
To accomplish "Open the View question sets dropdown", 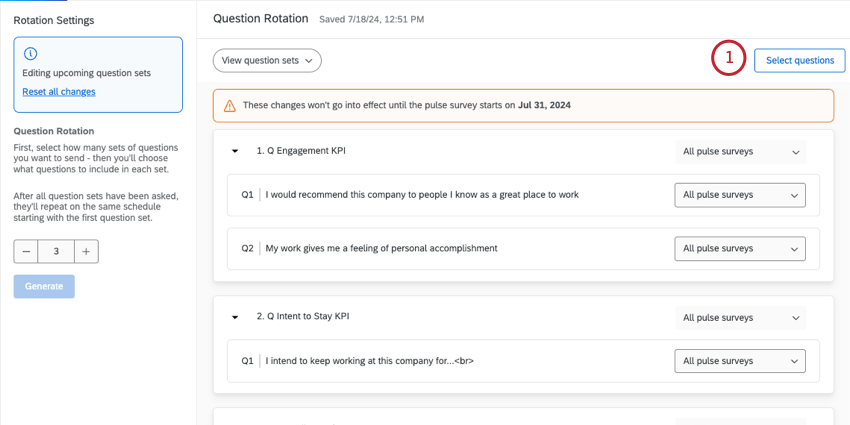I will point(267,61).
